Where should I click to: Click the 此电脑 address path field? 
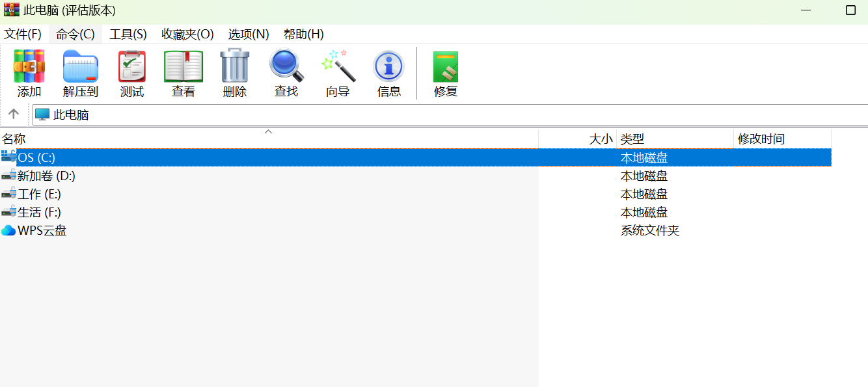tap(390, 115)
